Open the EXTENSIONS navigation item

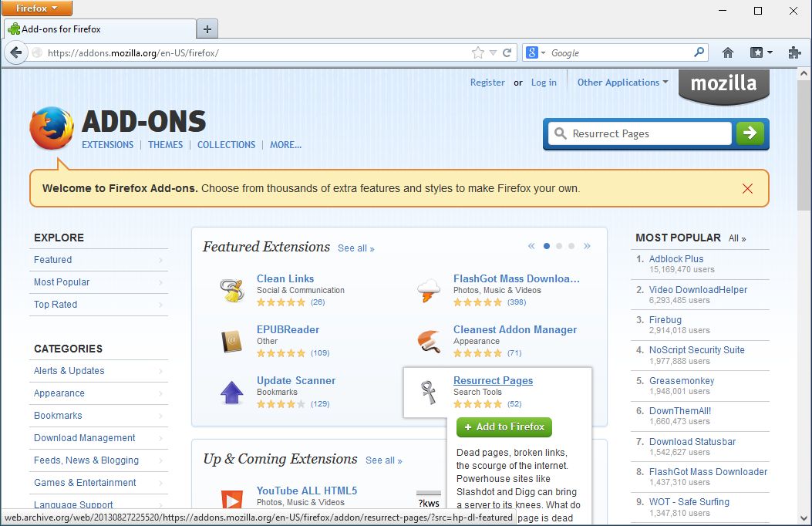[107, 145]
